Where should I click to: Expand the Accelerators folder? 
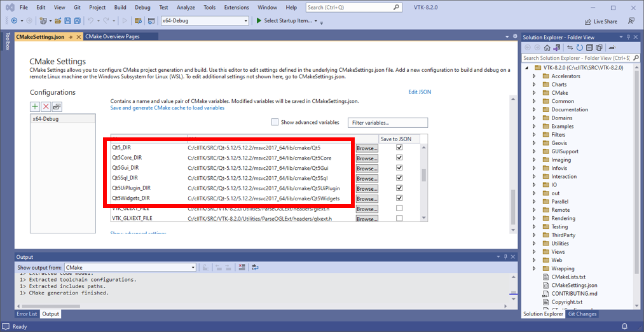click(534, 76)
